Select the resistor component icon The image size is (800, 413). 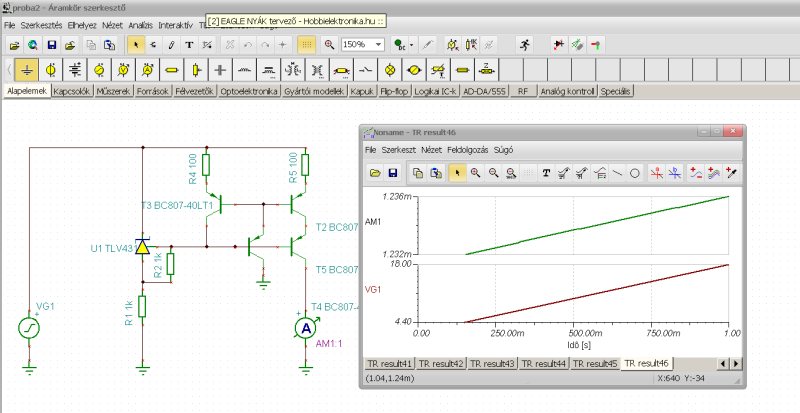(x=172, y=70)
